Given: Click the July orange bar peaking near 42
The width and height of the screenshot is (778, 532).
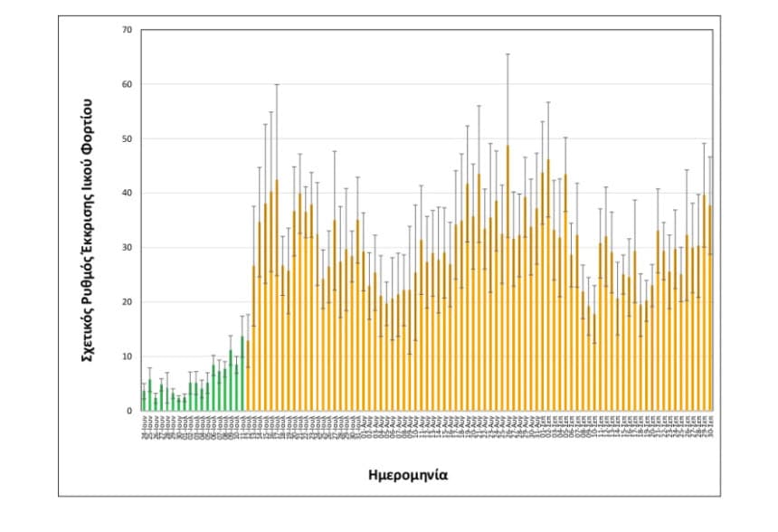Looking at the screenshot, I should click(277, 295).
